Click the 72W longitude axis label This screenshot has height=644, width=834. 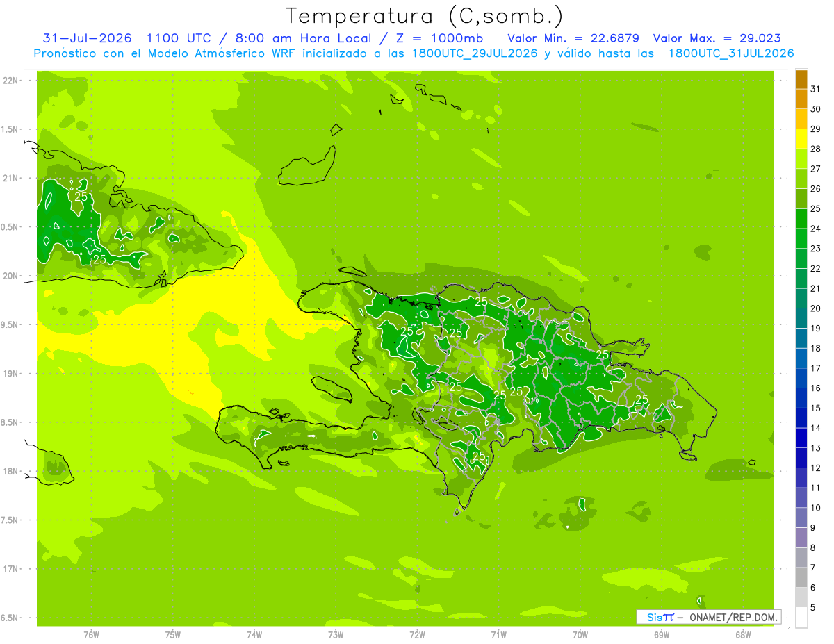pyautogui.click(x=417, y=634)
